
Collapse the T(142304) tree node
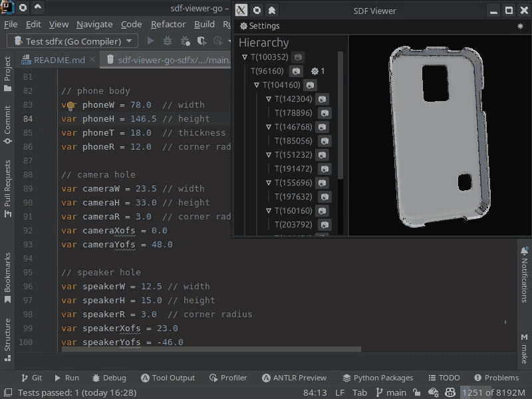[x=269, y=99]
